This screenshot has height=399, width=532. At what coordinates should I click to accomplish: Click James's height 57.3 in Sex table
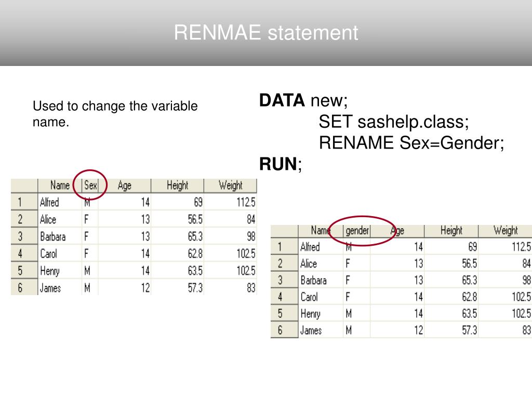coord(195,288)
